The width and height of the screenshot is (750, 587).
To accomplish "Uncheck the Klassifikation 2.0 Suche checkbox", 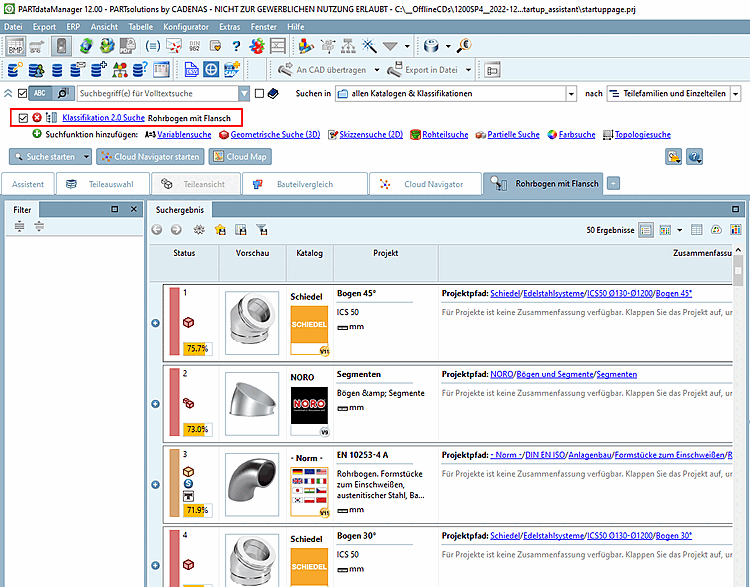I will 22,118.
